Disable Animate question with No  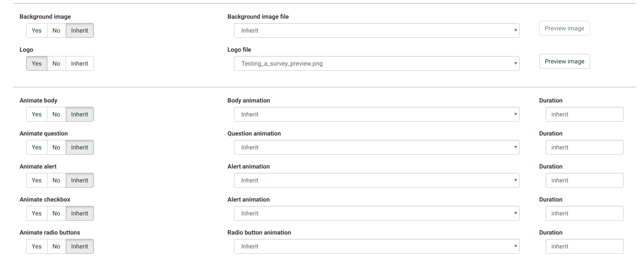click(x=57, y=147)
